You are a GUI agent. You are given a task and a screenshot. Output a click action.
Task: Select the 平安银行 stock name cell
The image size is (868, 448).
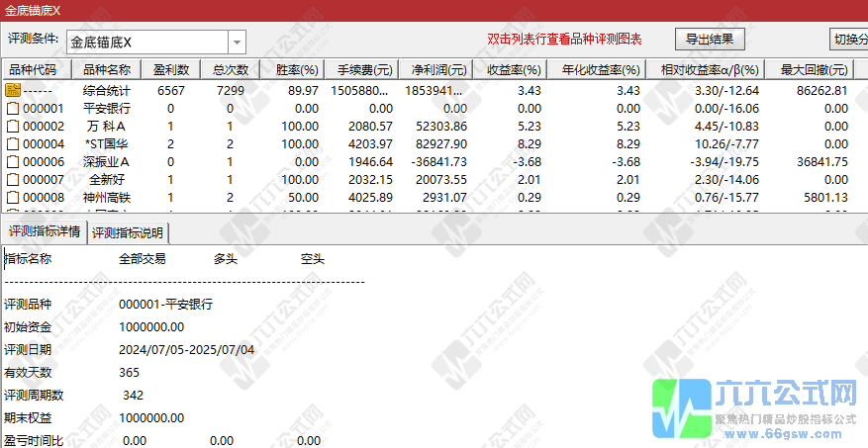click(107, 109)
